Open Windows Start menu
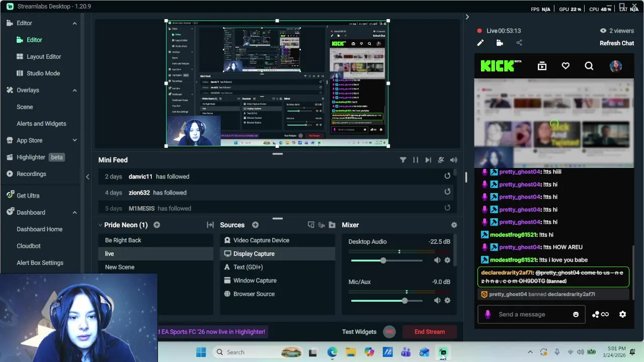This screenshot has width=644, height=362. (201, 352)
